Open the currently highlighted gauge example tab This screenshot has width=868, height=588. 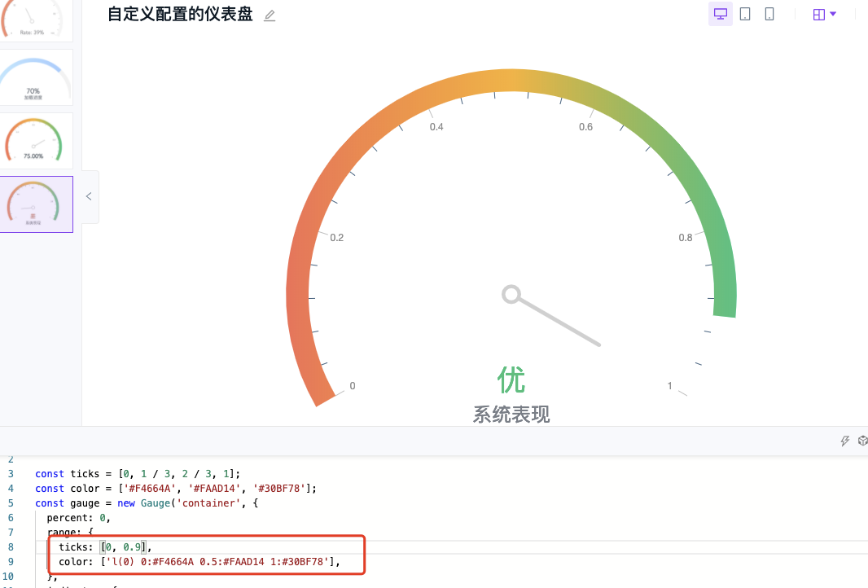tap(37, 204)
